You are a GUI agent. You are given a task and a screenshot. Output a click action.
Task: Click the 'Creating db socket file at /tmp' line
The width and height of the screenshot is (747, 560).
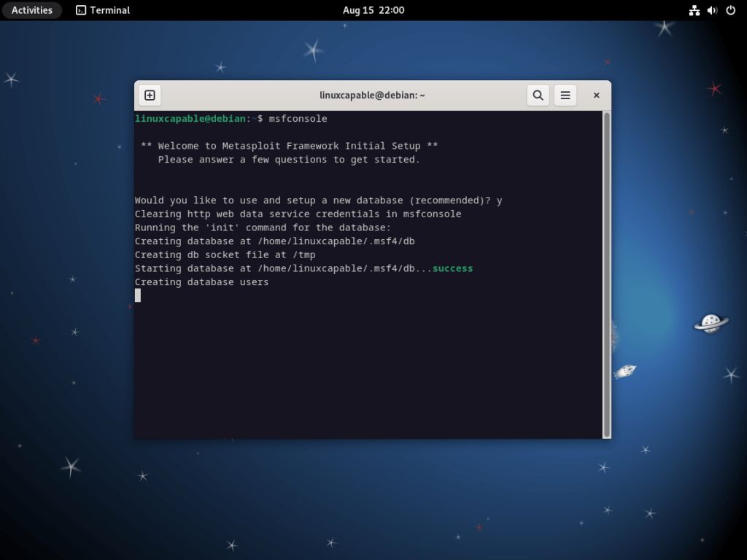click(x=225, y=254)
